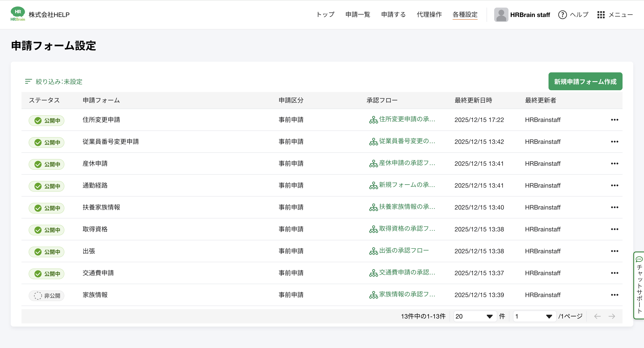Open three-dot menu for 家族情報 row
This screenshot has width=644, height=348.
(x=614, y=295)
